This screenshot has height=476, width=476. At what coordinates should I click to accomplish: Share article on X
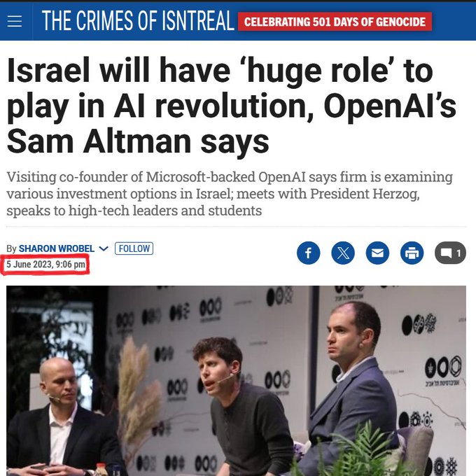coord(343,253)
